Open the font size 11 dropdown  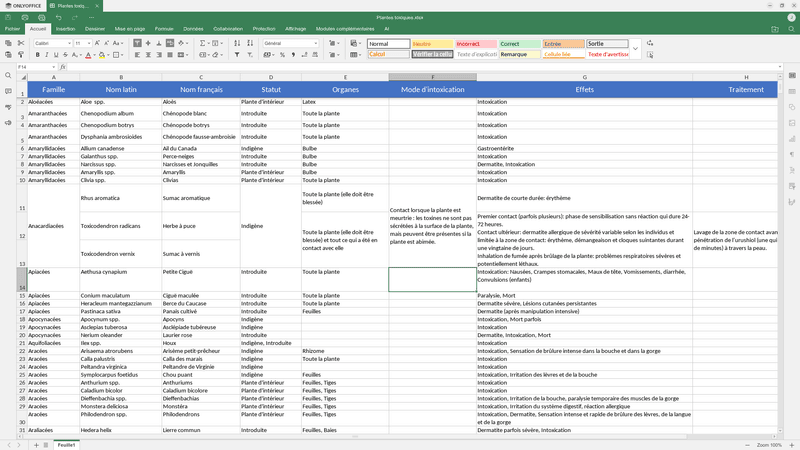pyautogui.click(x=89, y=43)
